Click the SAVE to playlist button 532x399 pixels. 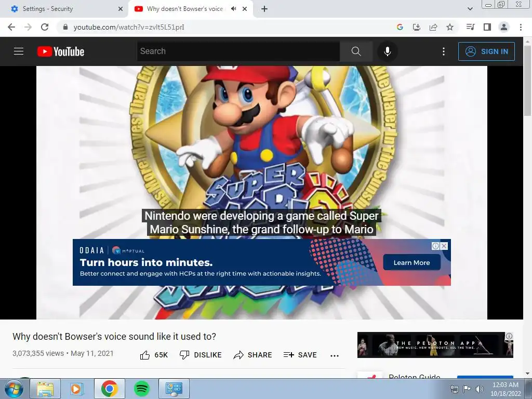point(300,355)
